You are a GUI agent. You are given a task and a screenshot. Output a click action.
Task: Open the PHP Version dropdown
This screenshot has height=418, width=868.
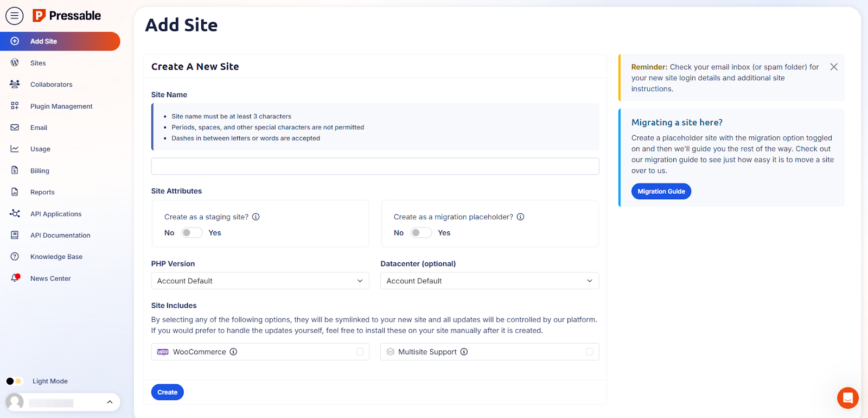pos(260,281)
